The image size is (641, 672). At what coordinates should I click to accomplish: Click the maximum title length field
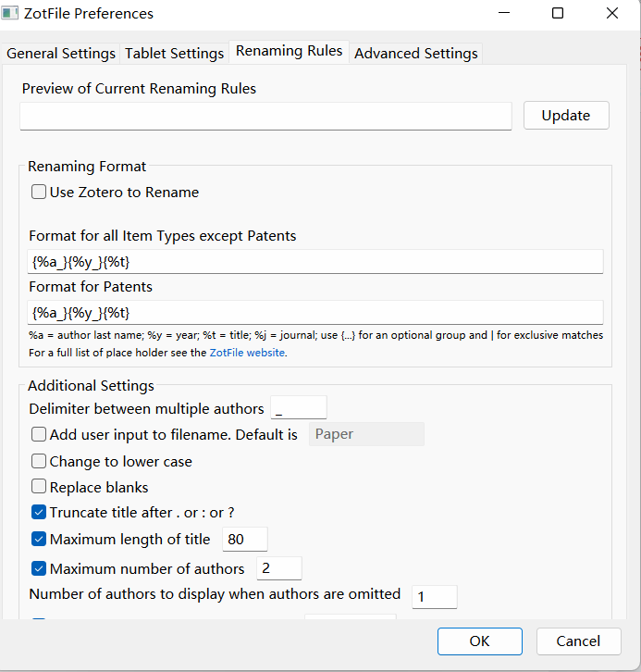[244, 540]
